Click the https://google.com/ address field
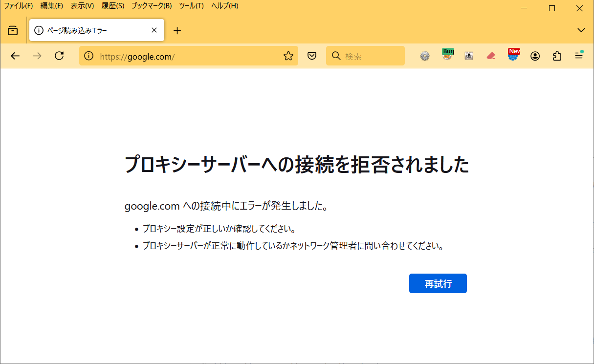594x364 pixels. click(188, 56)
